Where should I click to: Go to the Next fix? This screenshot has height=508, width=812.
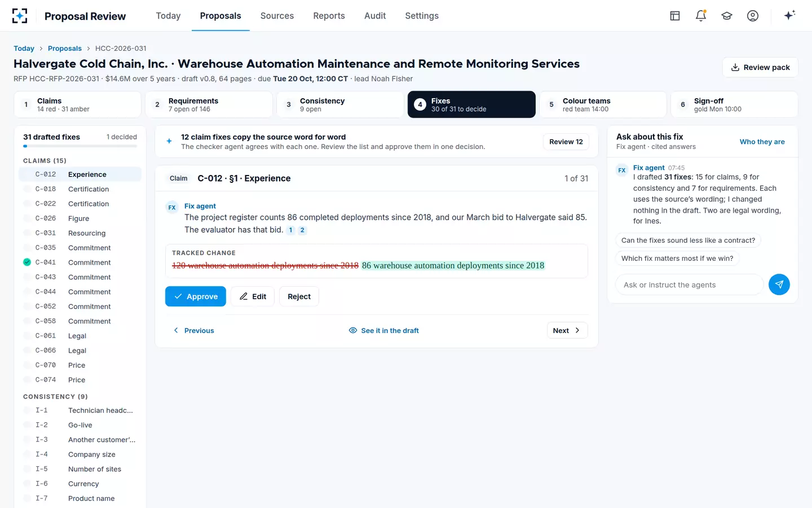(567, 330)
